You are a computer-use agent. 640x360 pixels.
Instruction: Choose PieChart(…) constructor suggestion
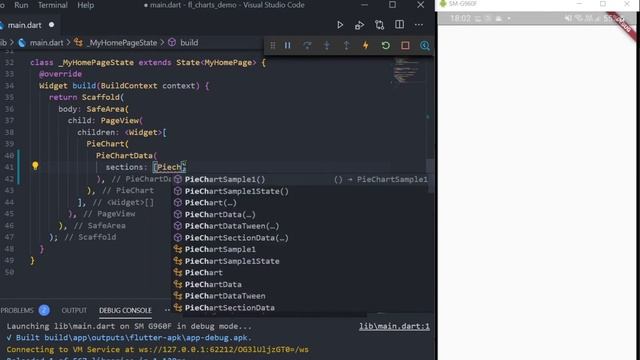coord(302,202)
